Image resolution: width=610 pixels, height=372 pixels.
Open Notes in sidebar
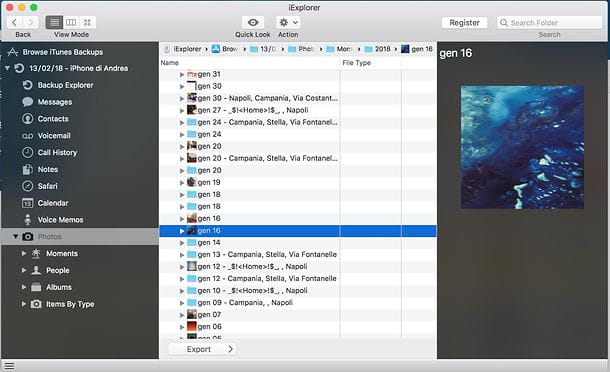(x=47, y=169)
